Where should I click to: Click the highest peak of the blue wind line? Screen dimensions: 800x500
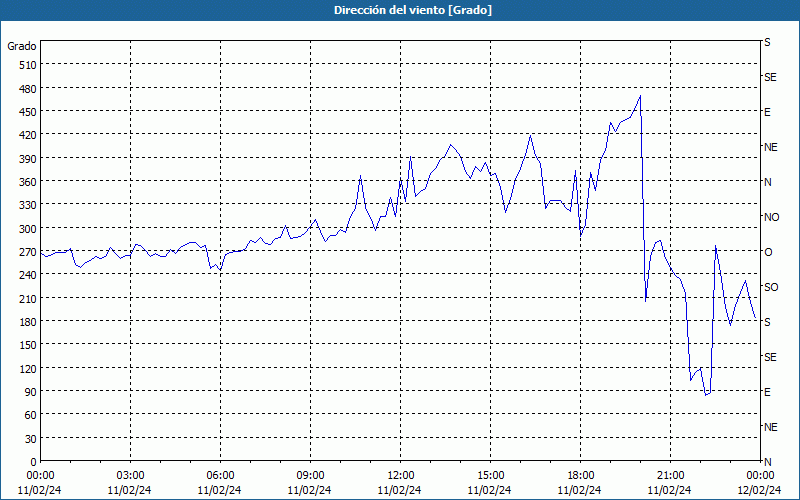[x=640, y=96]
